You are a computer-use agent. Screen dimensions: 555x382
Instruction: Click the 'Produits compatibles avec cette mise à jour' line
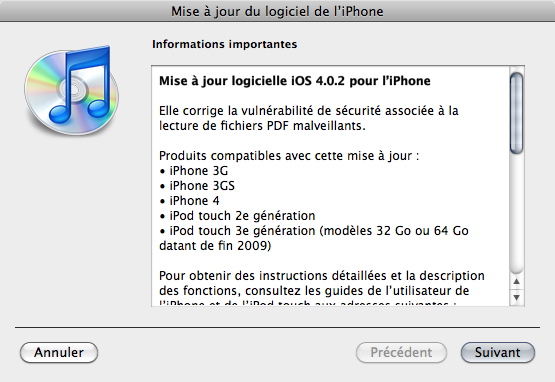coord(289,156)
